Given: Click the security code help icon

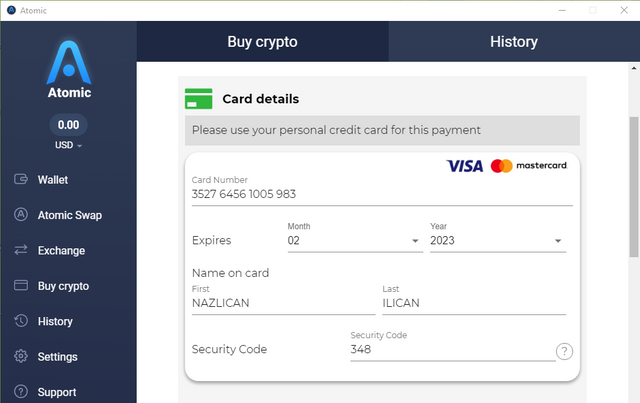Looking at the screenshot, I should [564, 351].
